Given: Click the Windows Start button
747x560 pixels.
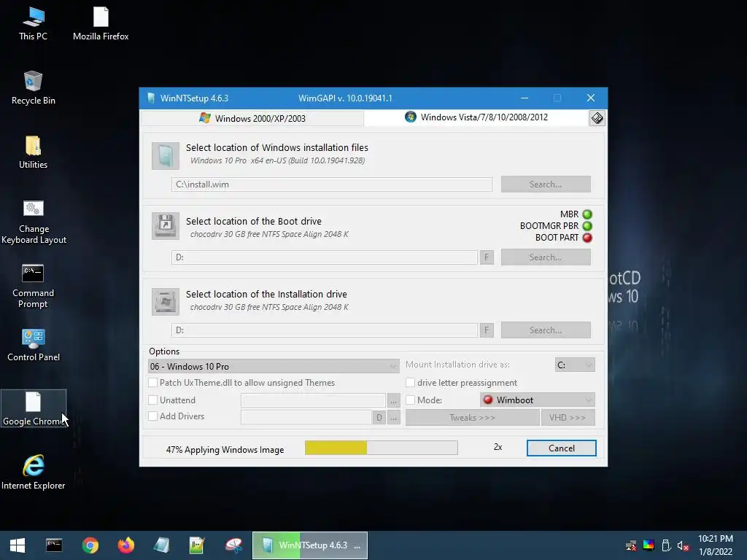Looking at the screenshot, I should pos(18,545).
